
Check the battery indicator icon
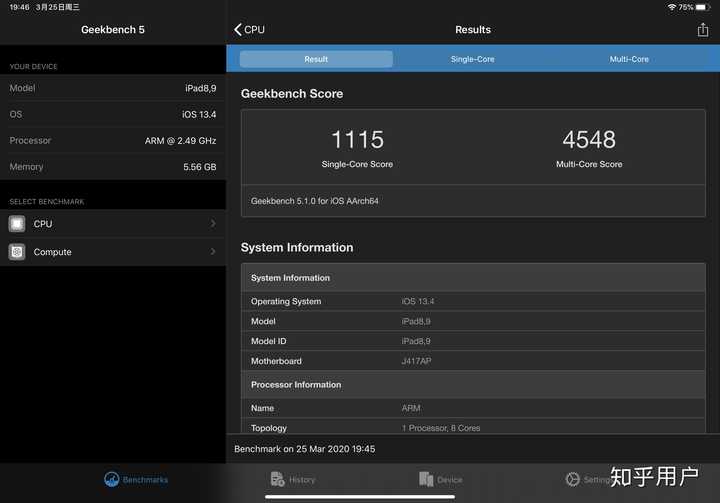pos(703,7)
